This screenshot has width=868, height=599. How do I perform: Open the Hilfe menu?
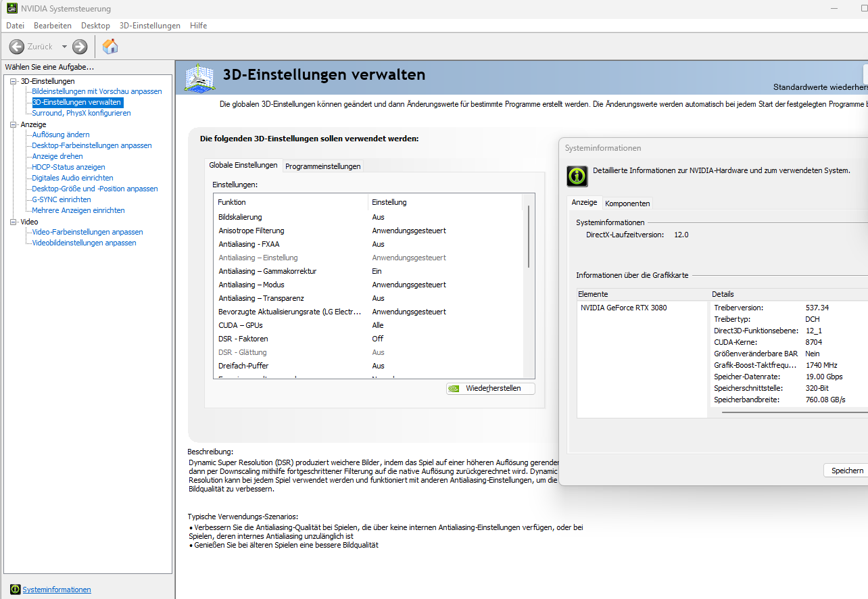(199, 26)
